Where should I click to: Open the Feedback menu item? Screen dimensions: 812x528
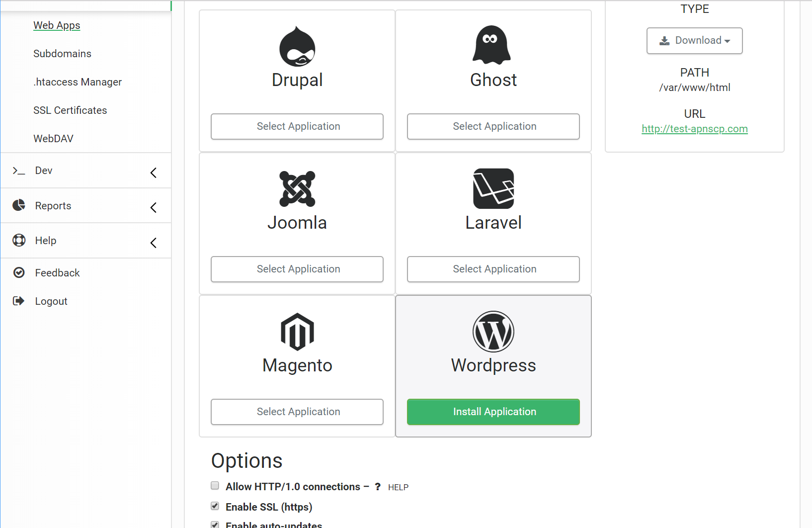[57, 273]
